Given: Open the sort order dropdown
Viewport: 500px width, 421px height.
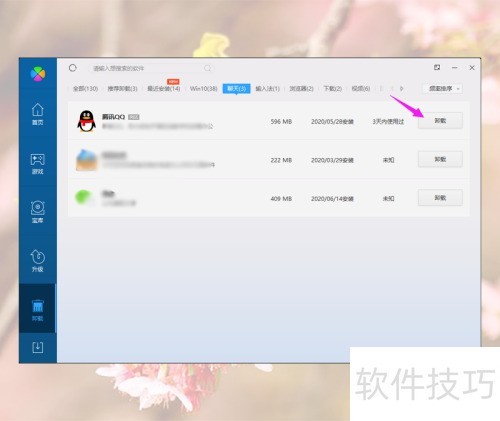Looking at the screenshot, I should tap(442, 89).
